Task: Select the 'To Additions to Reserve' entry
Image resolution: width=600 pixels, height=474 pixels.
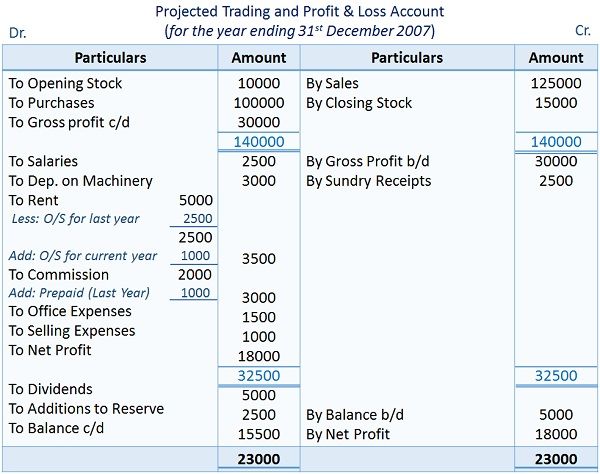Action: pos(86,409)
